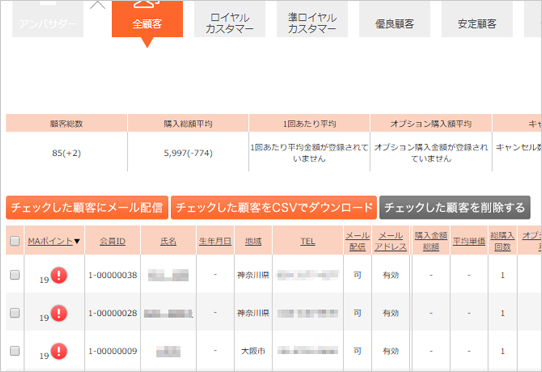Click red alert icon for member 1-00000009
Screen dimensions: 542x372
point(59,352)
